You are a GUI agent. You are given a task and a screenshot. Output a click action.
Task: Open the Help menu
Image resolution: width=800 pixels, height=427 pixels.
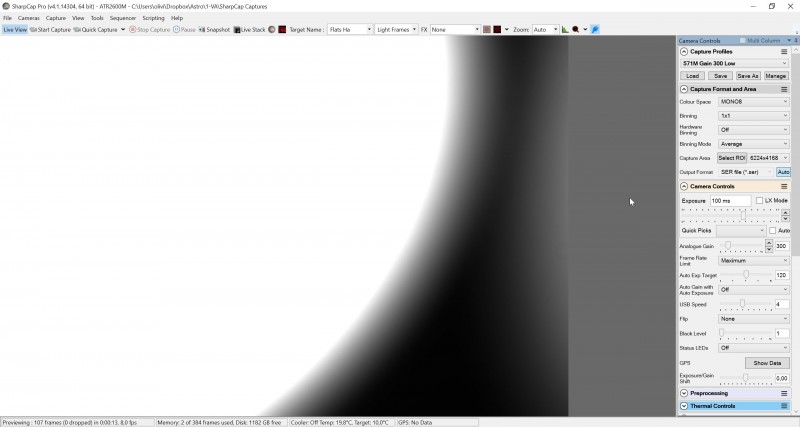(177, 18)
